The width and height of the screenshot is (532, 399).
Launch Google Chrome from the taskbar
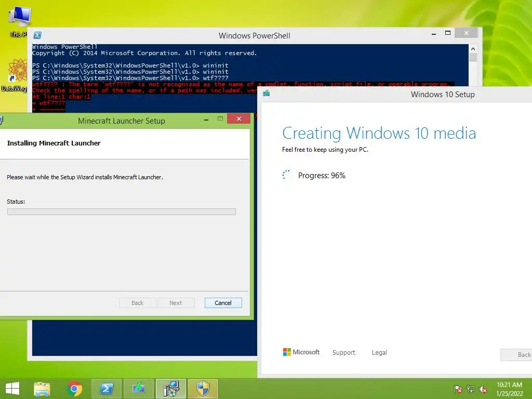(x=74, y=389)
